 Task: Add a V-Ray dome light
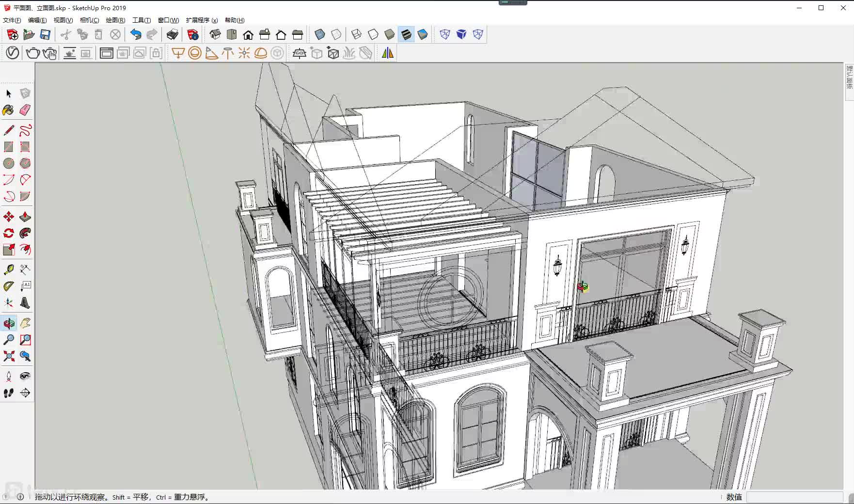(261, 53)
